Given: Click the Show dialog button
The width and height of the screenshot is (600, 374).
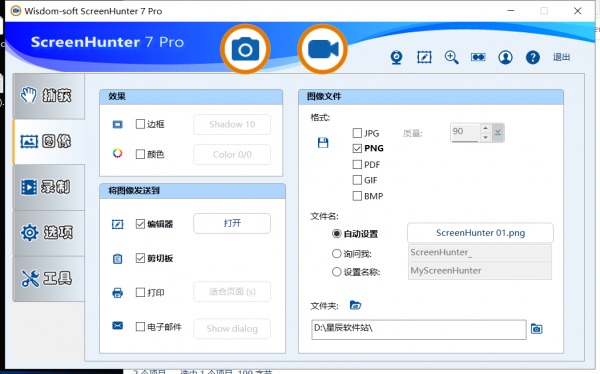Looking at the screenshot, I should 232,329.
